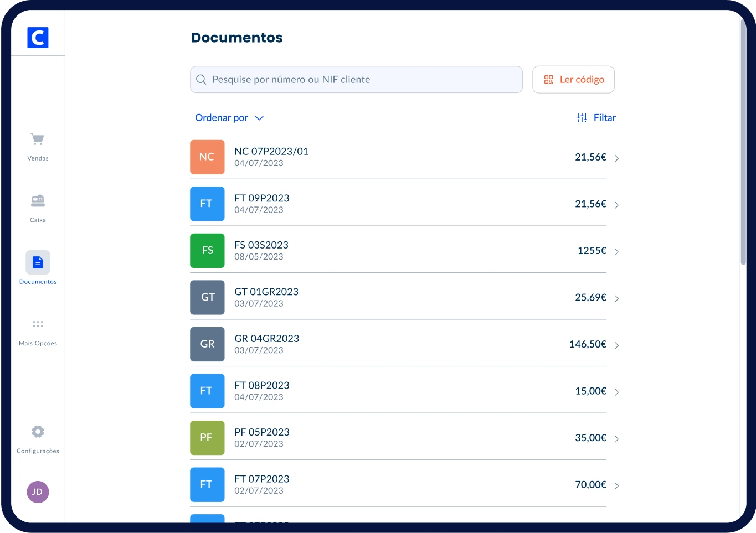Viewport: 756px width, 533px height.
Task: Click the blue C app logo
Action: (38, 38)
